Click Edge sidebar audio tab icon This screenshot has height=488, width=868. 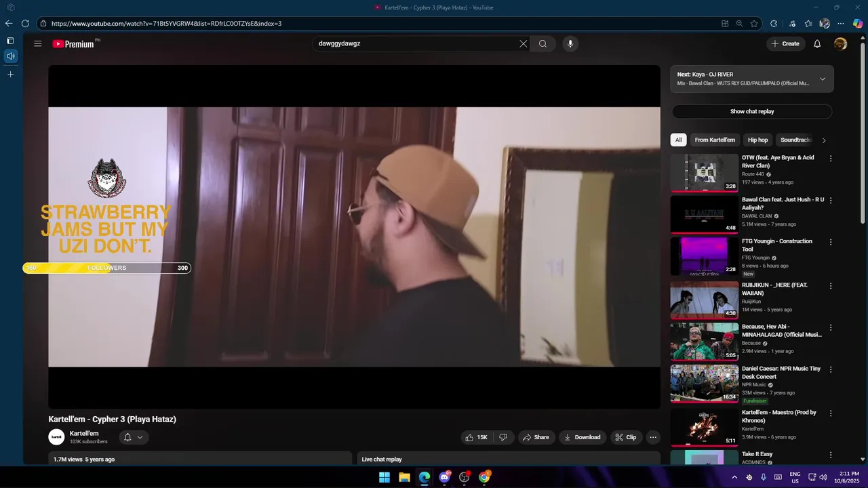[x=10, y=56]
